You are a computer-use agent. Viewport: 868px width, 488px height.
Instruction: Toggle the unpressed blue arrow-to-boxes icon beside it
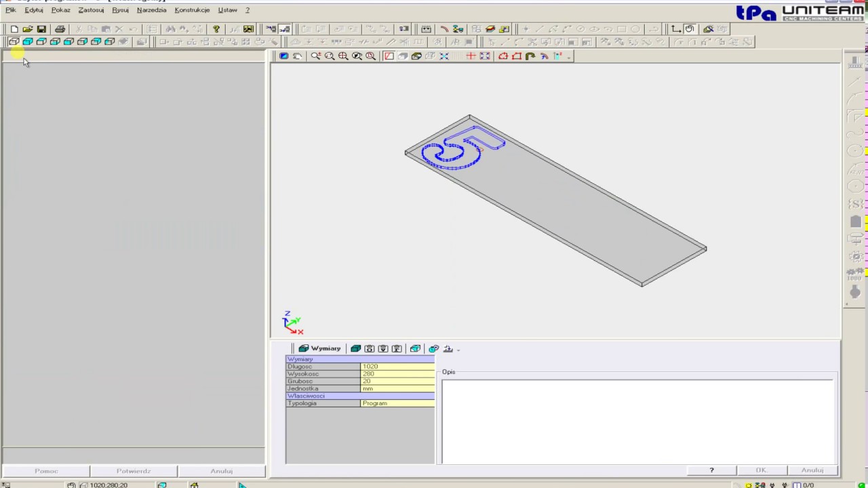point(271,29)
